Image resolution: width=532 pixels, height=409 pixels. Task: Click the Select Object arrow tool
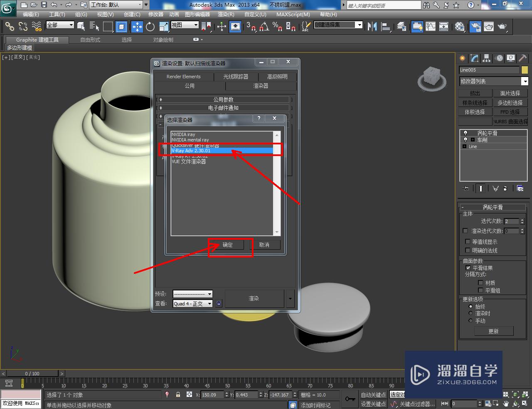81,27
